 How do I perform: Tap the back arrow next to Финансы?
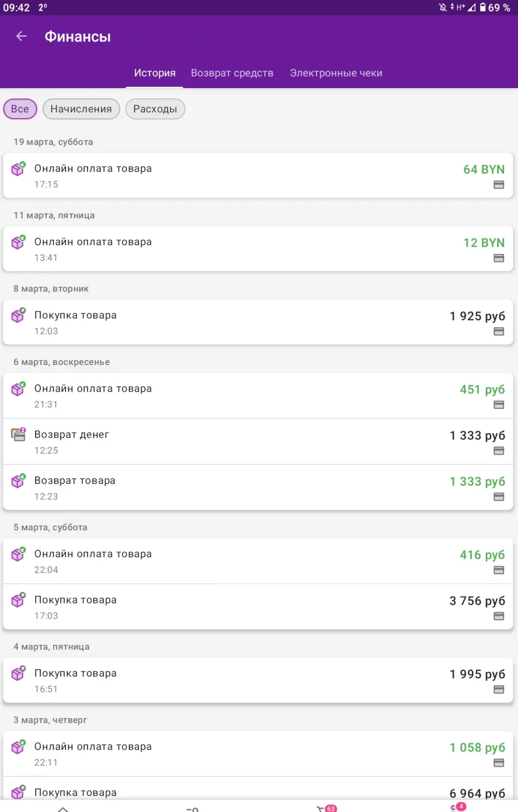[x=22, y=36]
